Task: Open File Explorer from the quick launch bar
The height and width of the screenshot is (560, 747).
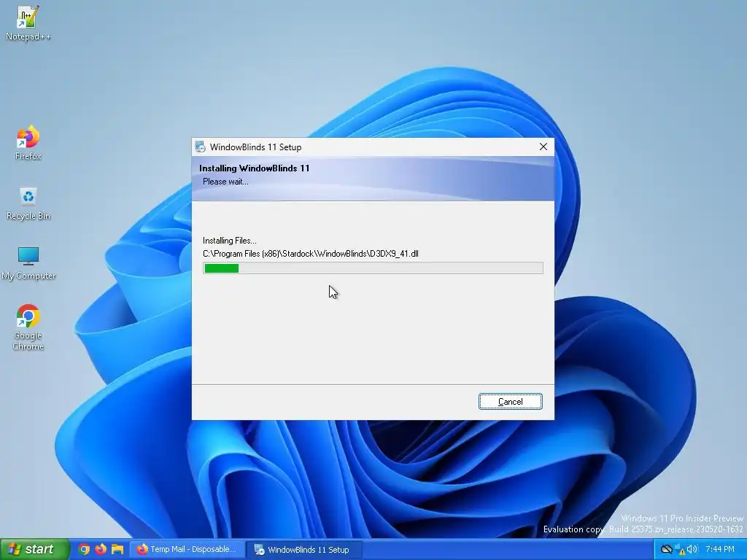Action: 117,549
